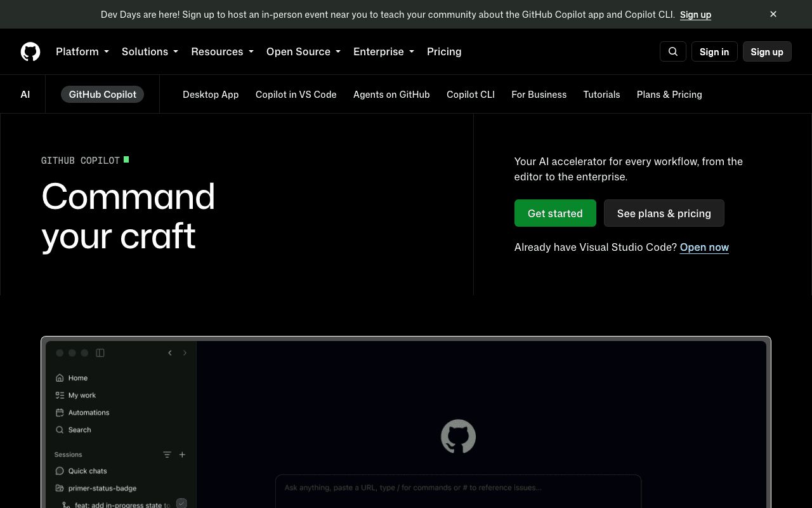
Task: Click the Quick chats bubble icon
Action: [x=60, y=471]
